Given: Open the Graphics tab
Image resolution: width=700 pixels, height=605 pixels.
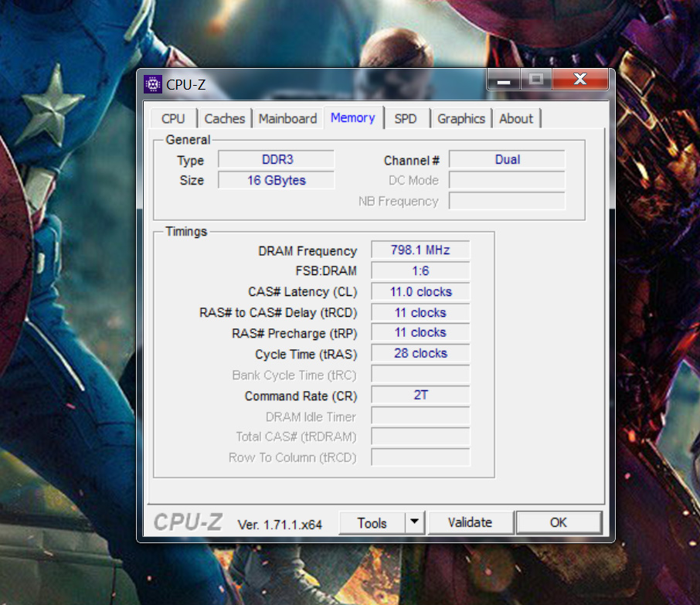Looking at the screenshot, I should pyautogui.click(x=461, y=119).
